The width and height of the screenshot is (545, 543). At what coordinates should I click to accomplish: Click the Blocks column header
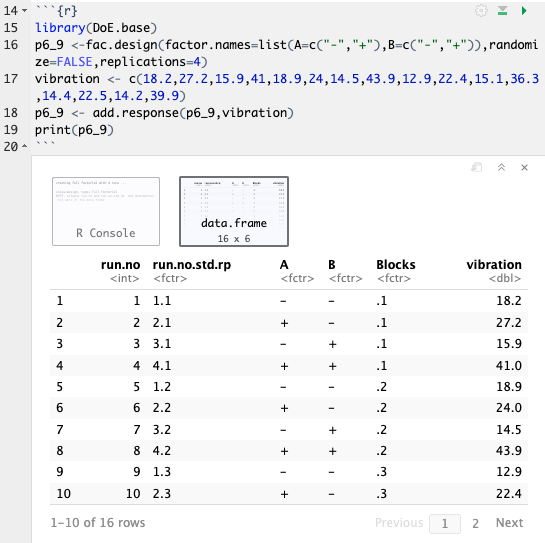(x=396, y=265)
